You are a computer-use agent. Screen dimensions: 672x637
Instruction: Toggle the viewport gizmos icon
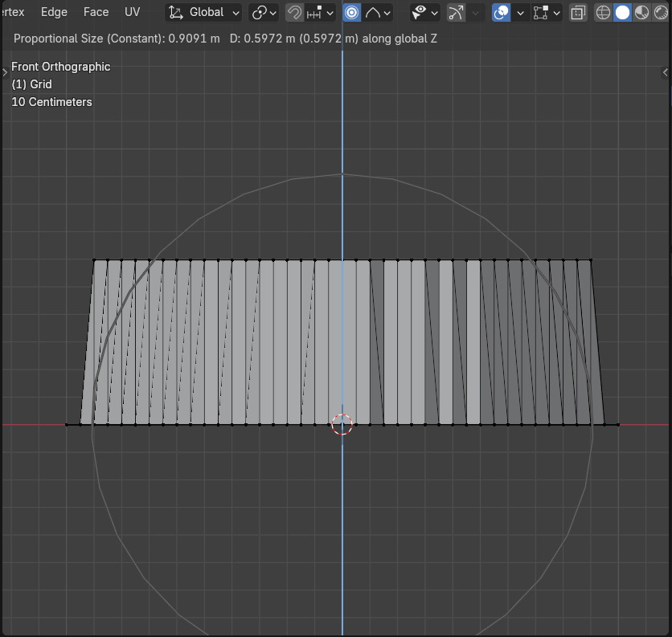pos(456,13)
